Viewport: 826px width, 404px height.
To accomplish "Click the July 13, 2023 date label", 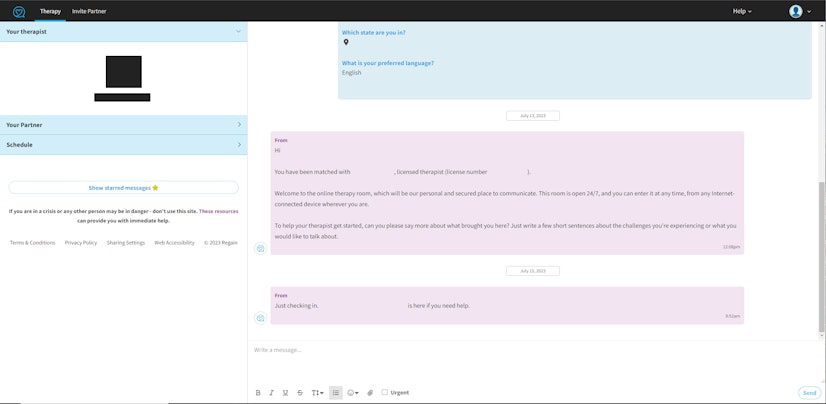I will [533, 115].
